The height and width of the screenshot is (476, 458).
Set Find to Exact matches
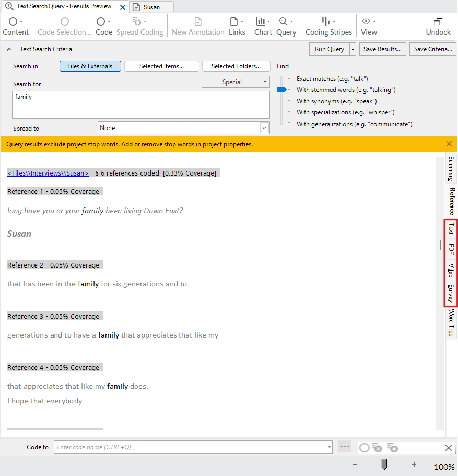click(332, 79)
